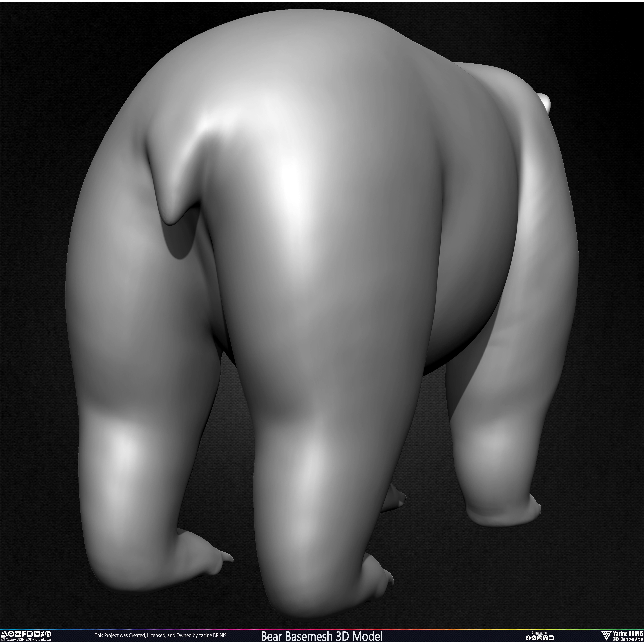Click the Sketchfab cube icon
644x644 pixels.
(x=11, y=634)
